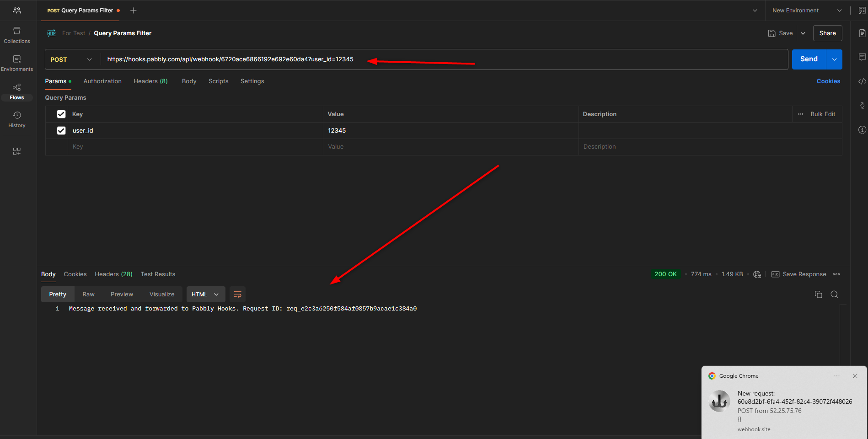Uncheck the user_id query param checkbox

[61, 131]
